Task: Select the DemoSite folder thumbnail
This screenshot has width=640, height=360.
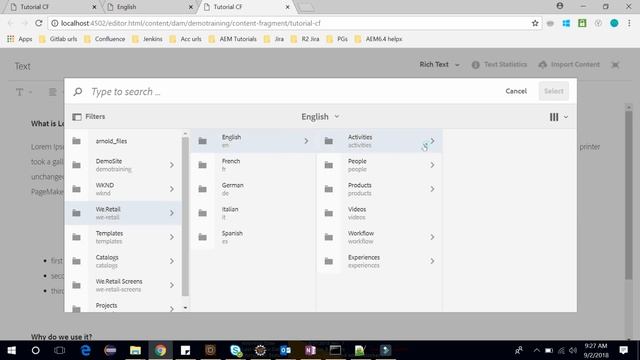Action: coord(76,165)
